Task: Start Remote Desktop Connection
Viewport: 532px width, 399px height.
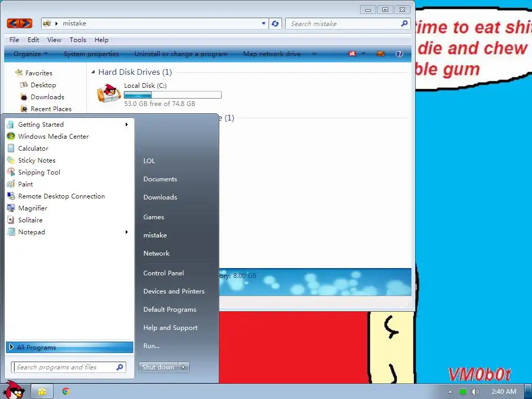Action: pos(69,196)
